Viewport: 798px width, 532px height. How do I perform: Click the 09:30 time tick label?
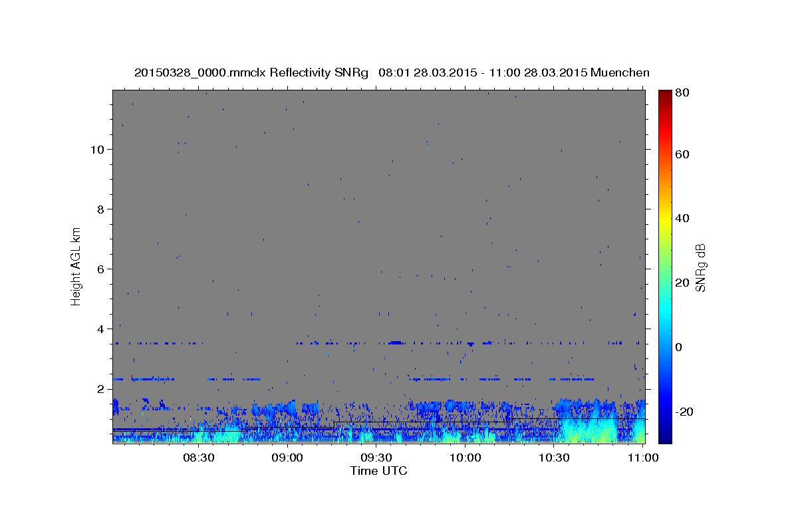click(376, 458)
